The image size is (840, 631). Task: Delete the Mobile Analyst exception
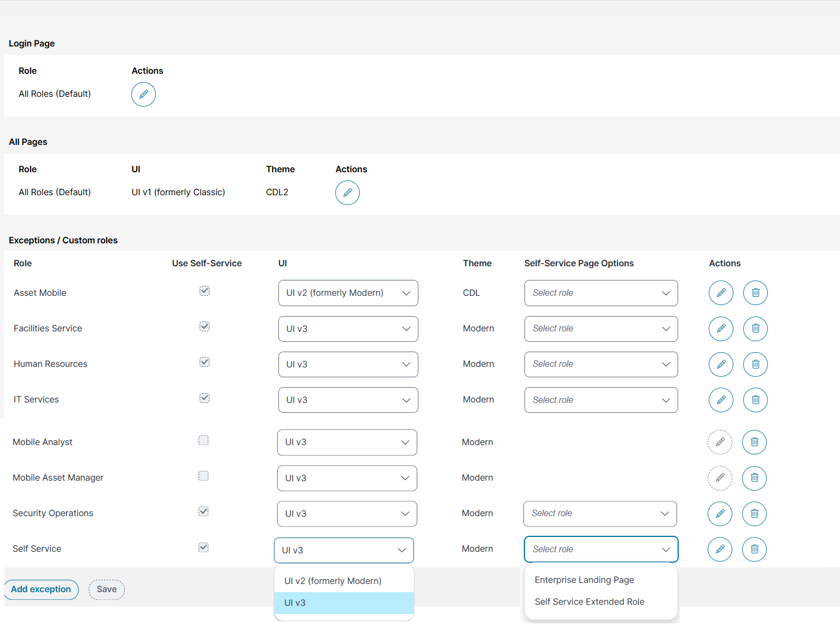tap(754, 442)
